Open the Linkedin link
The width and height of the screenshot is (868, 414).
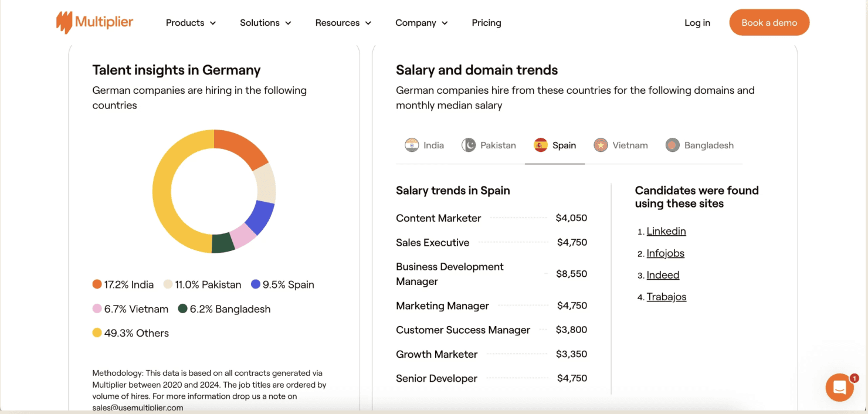point(666,231)
